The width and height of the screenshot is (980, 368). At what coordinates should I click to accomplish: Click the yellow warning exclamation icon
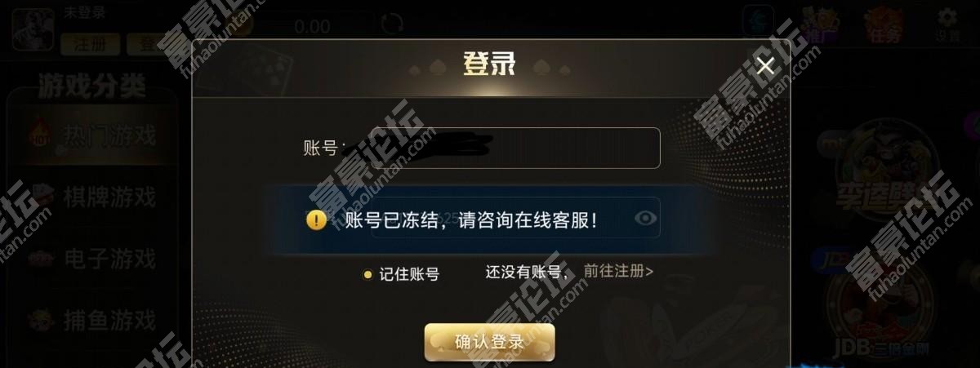pos(317,219)
